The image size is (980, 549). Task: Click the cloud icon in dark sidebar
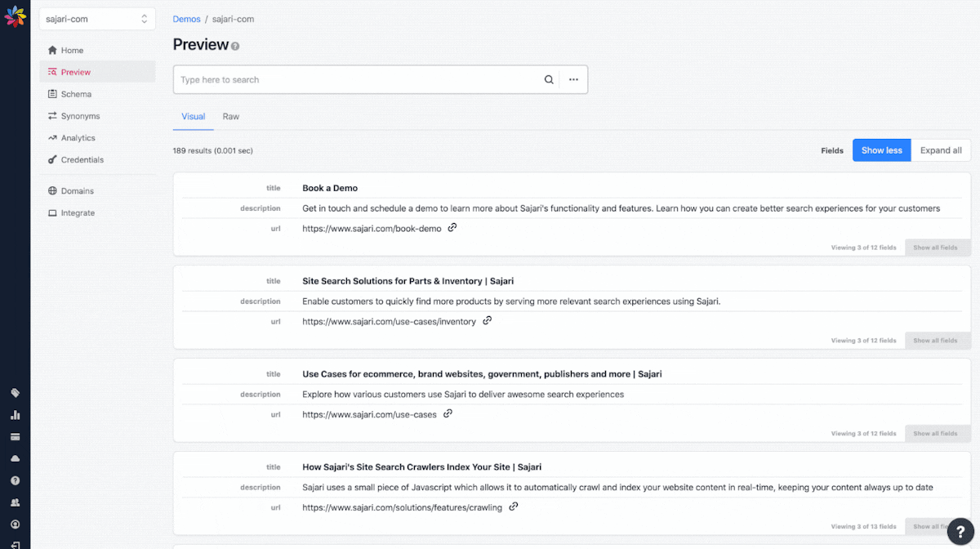coord(15,458)
